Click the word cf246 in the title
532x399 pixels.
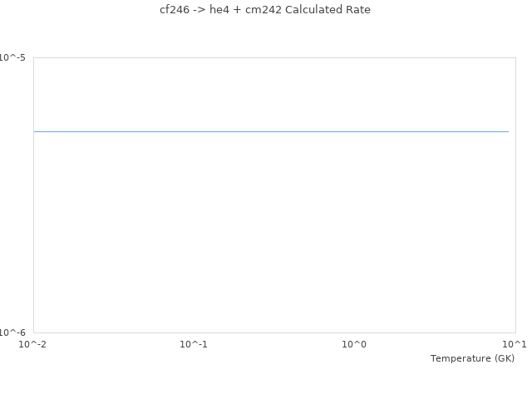pyautogui.click(x=175, y=10)
